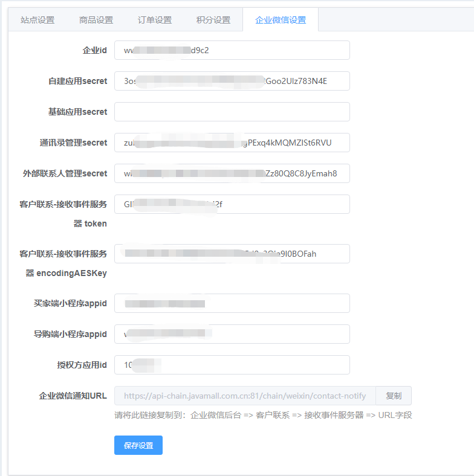Click the 企业微信设置 tab

(281, 20)
